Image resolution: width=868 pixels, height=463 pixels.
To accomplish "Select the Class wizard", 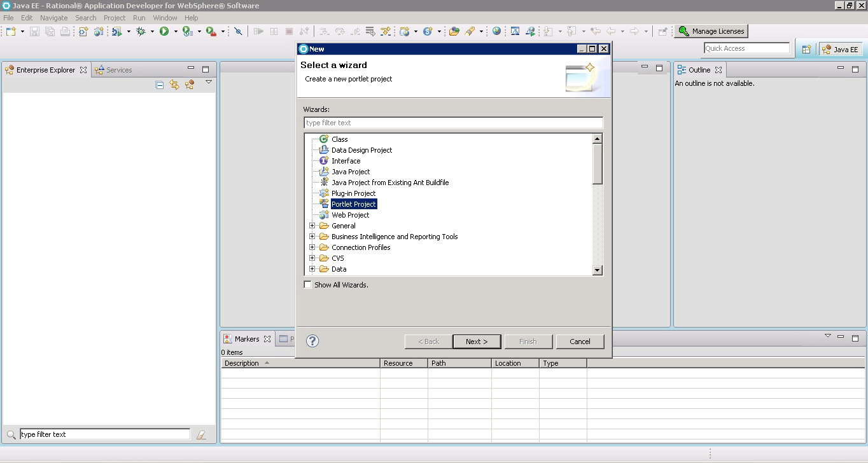I will (339, 139).
